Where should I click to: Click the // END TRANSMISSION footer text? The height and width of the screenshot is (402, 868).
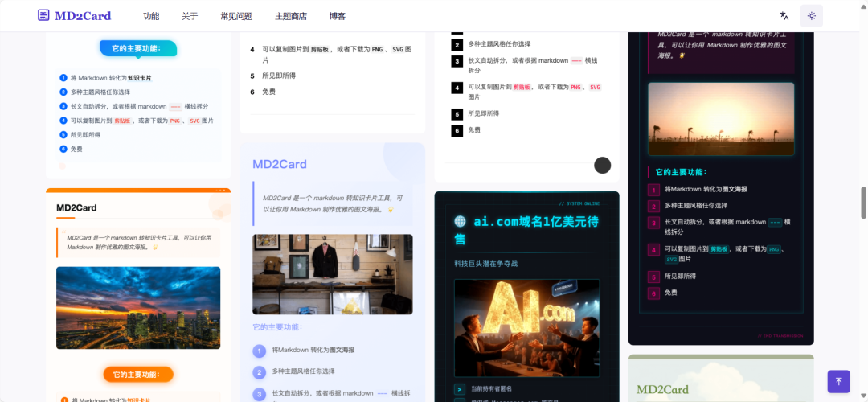point(780,335)
